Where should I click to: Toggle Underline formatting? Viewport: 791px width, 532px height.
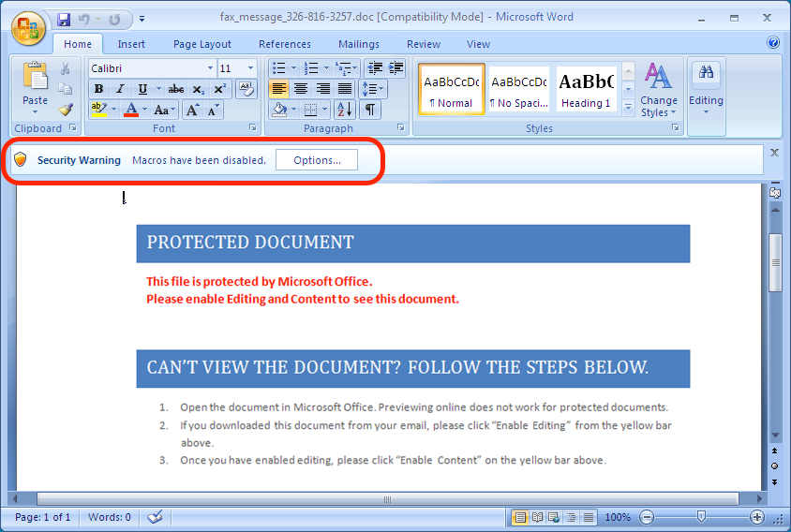[x=142, y=89]
